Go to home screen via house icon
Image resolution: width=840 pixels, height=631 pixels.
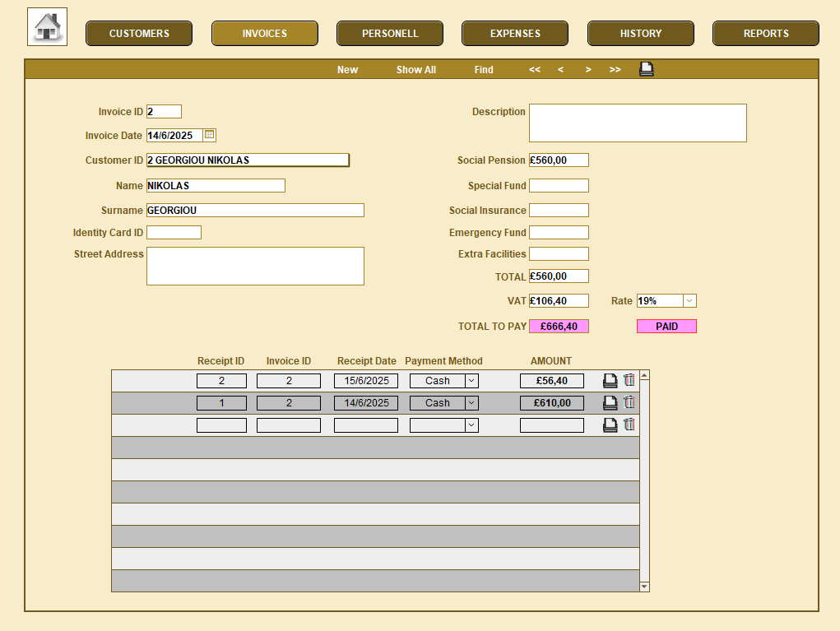47,27
